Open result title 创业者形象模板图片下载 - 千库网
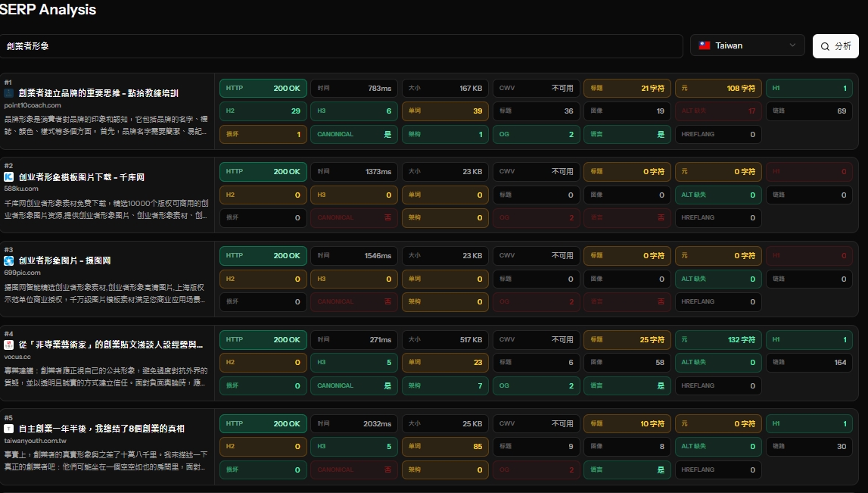This screenshot has width=868, height=493. [82, 177]
